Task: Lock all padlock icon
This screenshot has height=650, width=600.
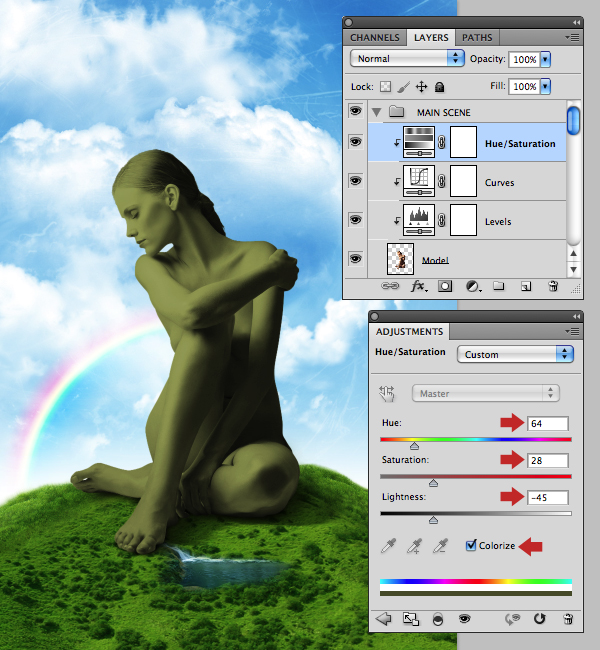Action: pos(440,87)
